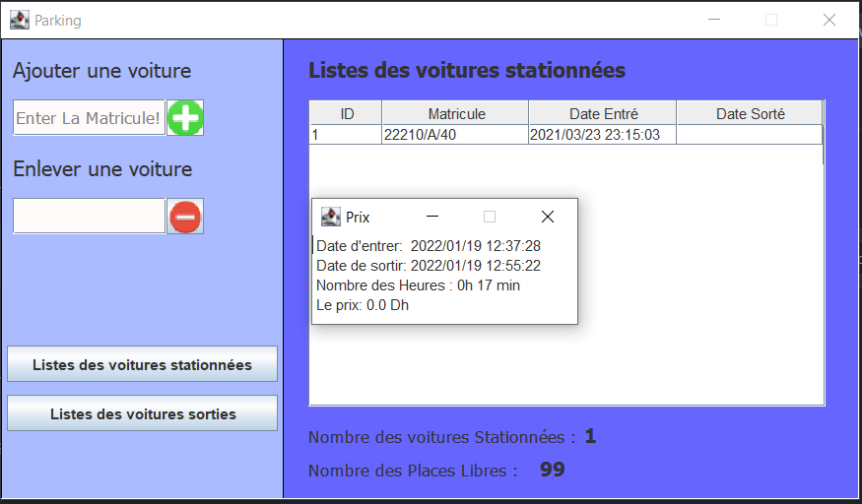Minimize the Prix dialog
The height and width of the screenshot is (504, 862).
coord(432,217)
